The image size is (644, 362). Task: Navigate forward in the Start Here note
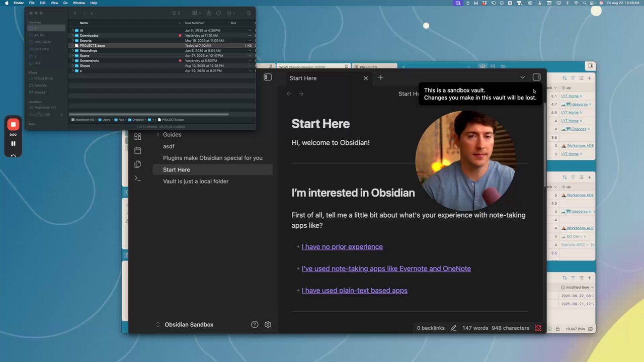pyautogui.click(x=301, y=94)
